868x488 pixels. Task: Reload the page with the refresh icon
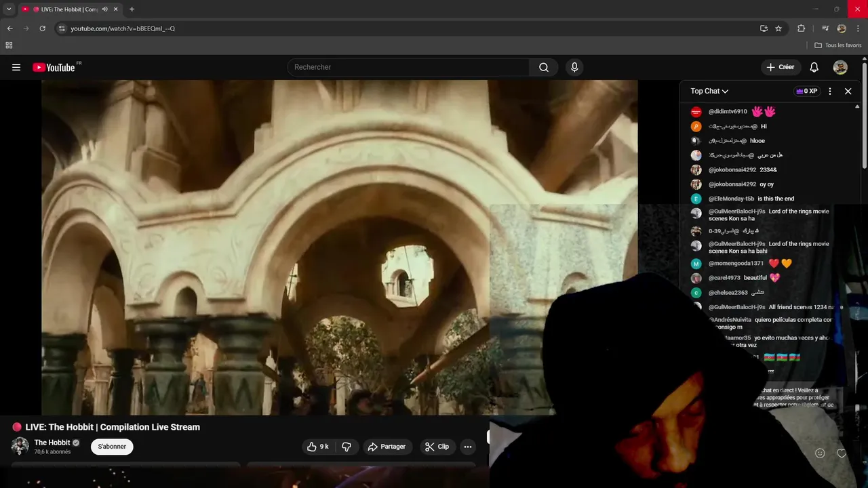42,28
